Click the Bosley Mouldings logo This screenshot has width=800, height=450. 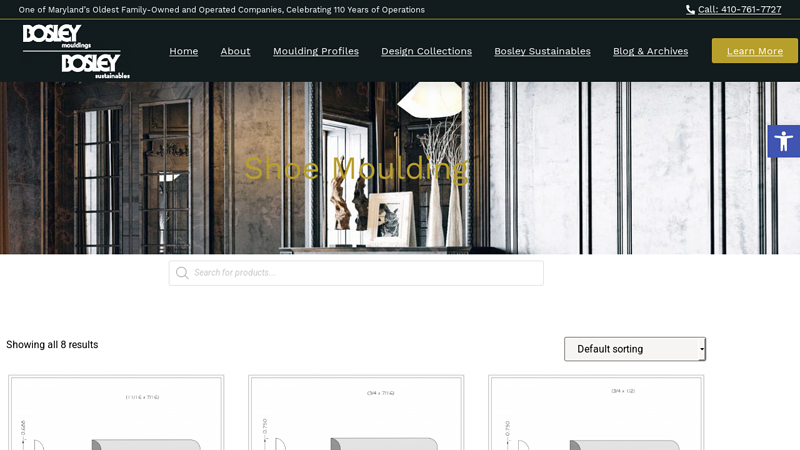pos(56,37)
